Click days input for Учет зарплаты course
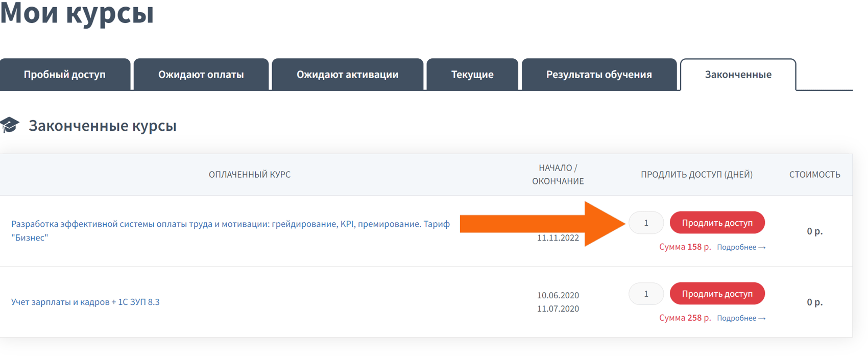868x356 pixels. click(646, 294)
